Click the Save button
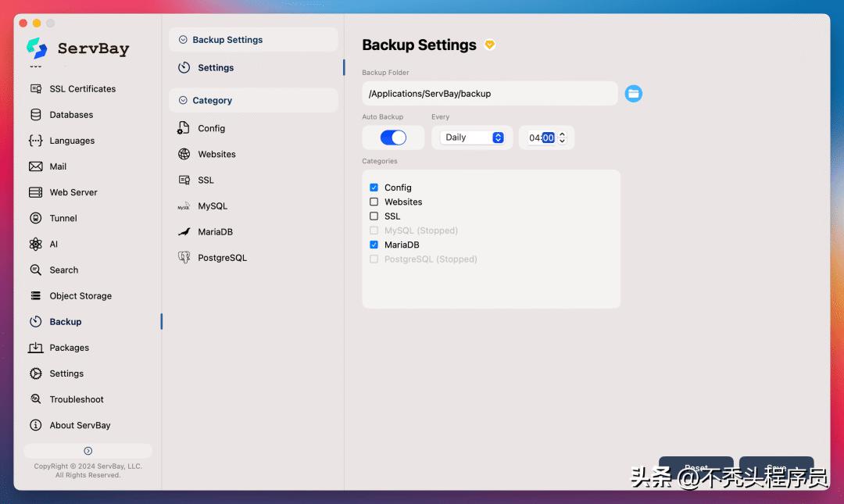Screen dimensions: 844x504 [x=776, y=467]
